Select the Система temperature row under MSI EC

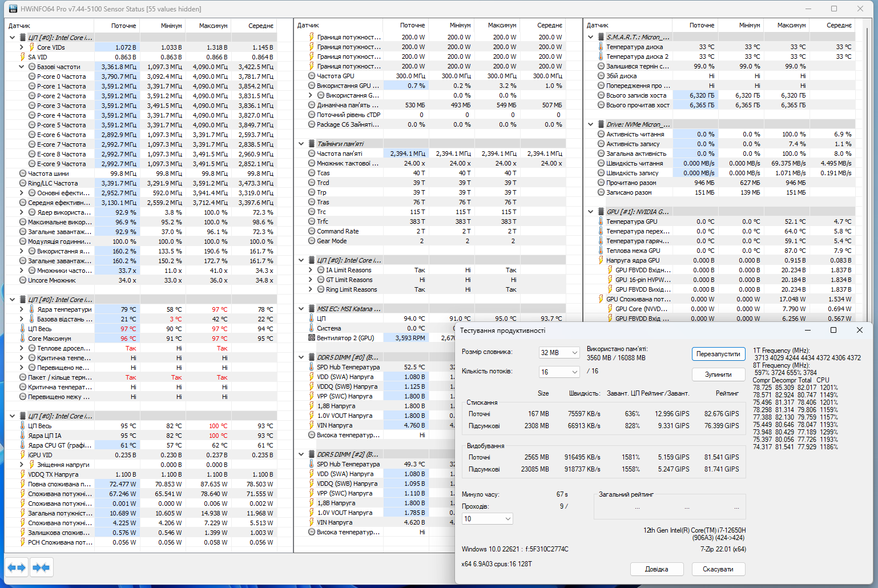click(374, 328)
